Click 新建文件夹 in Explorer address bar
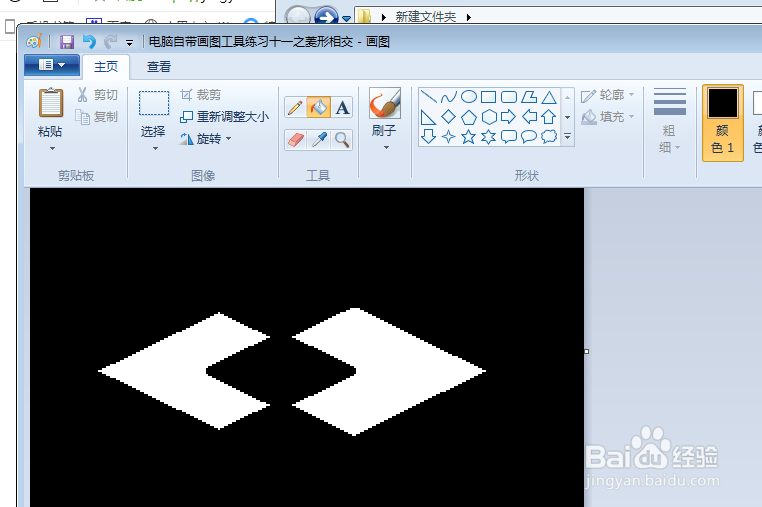The image size is (762, 507). click(x=426, y=17)
